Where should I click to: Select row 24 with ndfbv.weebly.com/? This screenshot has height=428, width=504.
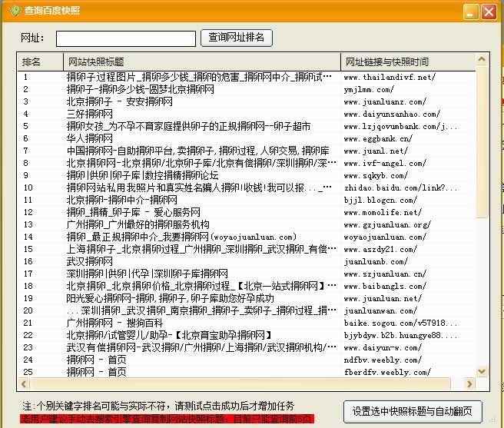pos(247,360)
